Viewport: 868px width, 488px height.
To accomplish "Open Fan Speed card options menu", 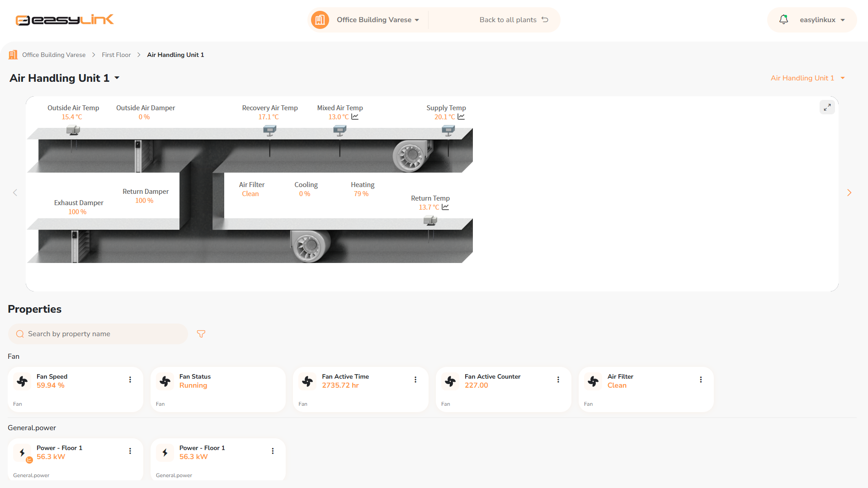I will point(130,380).
